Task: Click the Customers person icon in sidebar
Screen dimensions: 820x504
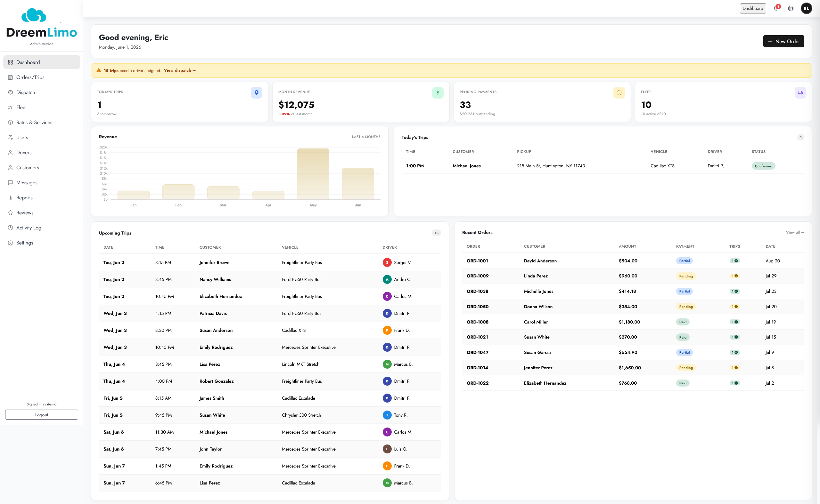Action: point(10,167)
